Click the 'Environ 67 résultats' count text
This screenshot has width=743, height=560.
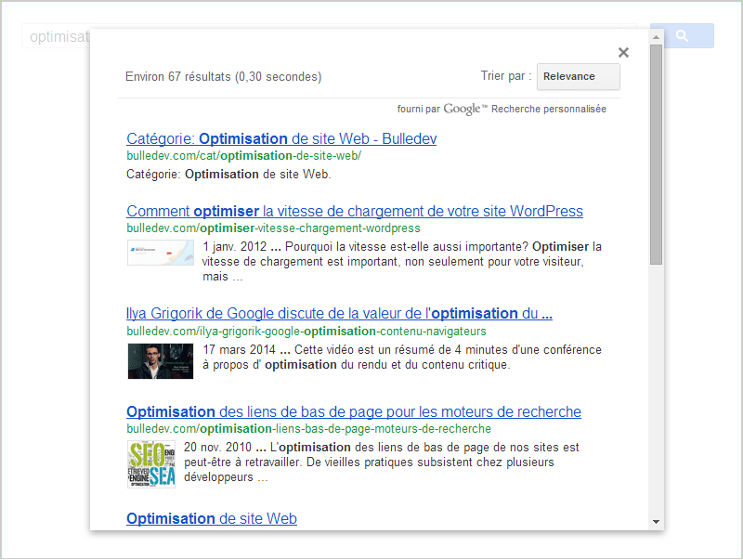click(223, 77)
